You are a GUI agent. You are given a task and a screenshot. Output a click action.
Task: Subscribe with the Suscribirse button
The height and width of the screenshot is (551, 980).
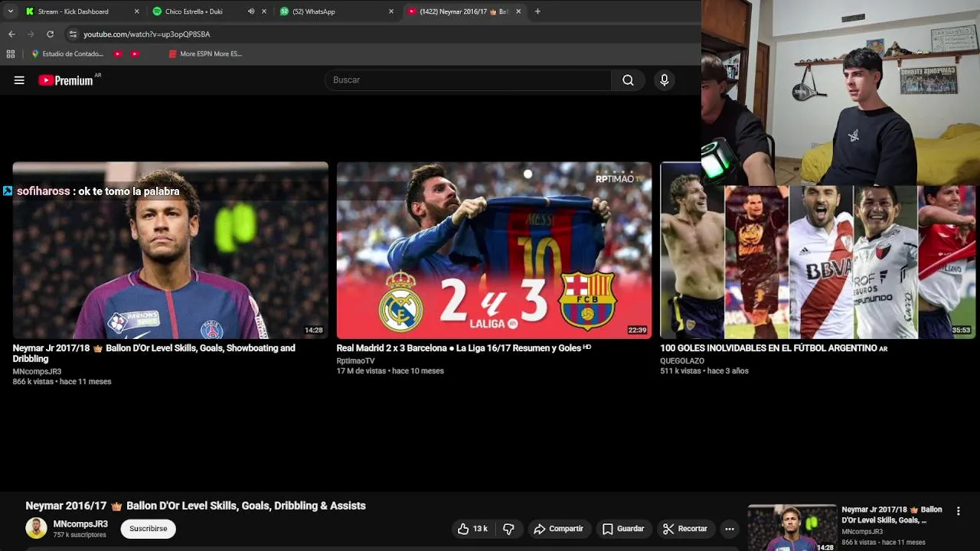click(148, 529)
